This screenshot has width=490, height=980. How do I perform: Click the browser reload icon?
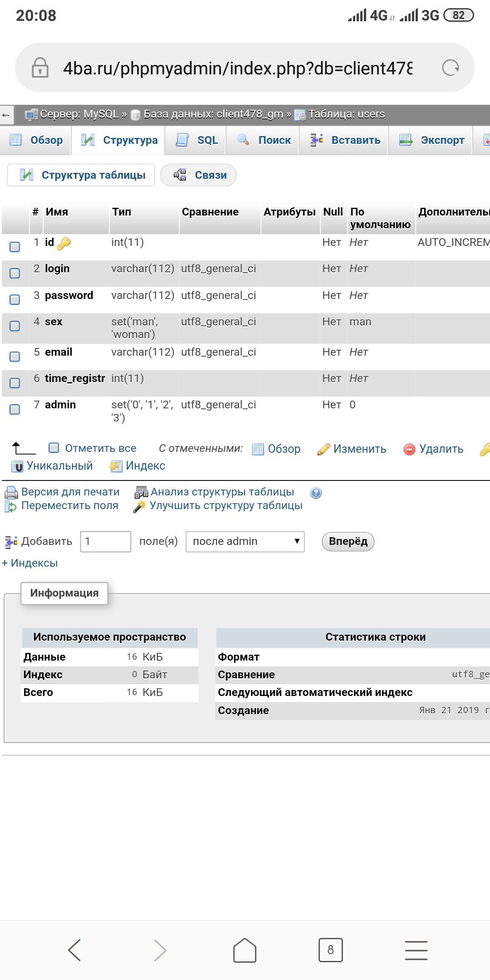pyautogui.click(x=450, y=68)
